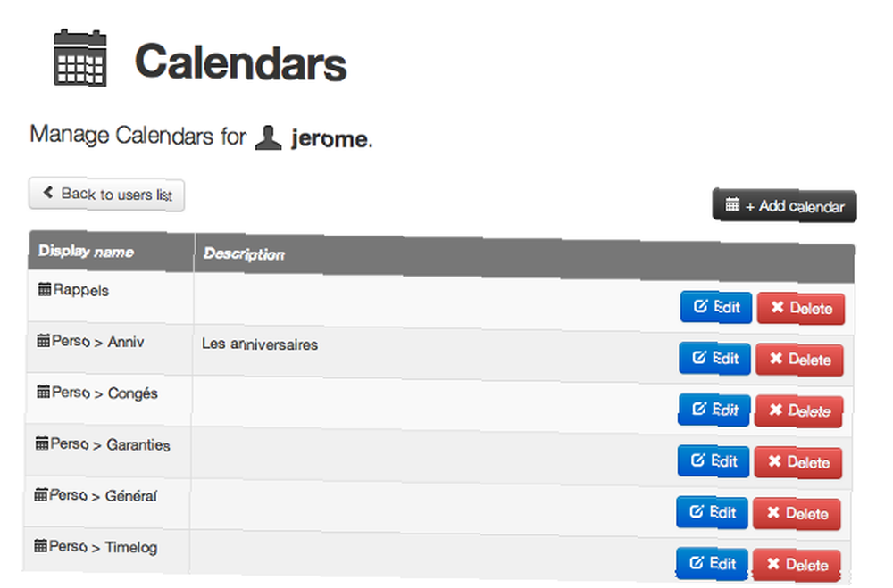Image resolution: width=893 pixels, height=588 pixels.
Task: Click the user icon beside jerome
Action: pyautogui.click(x=268, y=137)
